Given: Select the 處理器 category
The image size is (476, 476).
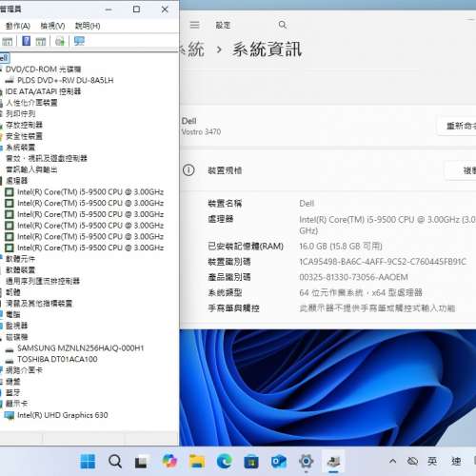Looking at the screenshot, I should pos(17,181).
